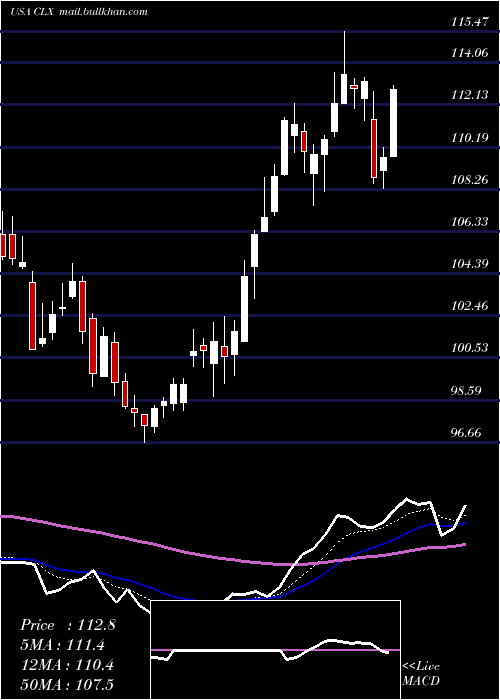Click the '<<Live MACD' label
The height and width of the screenshot is (700, 500).
point(421,673)
